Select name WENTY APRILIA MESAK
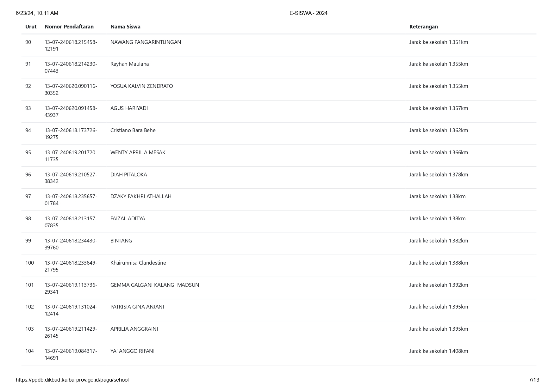The image size is (555, 392). pyautogui.click(x=138, y=152)
